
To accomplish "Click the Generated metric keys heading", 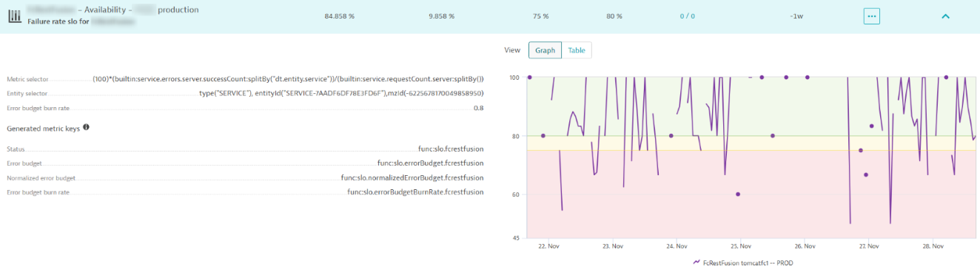I will point(43,128).
